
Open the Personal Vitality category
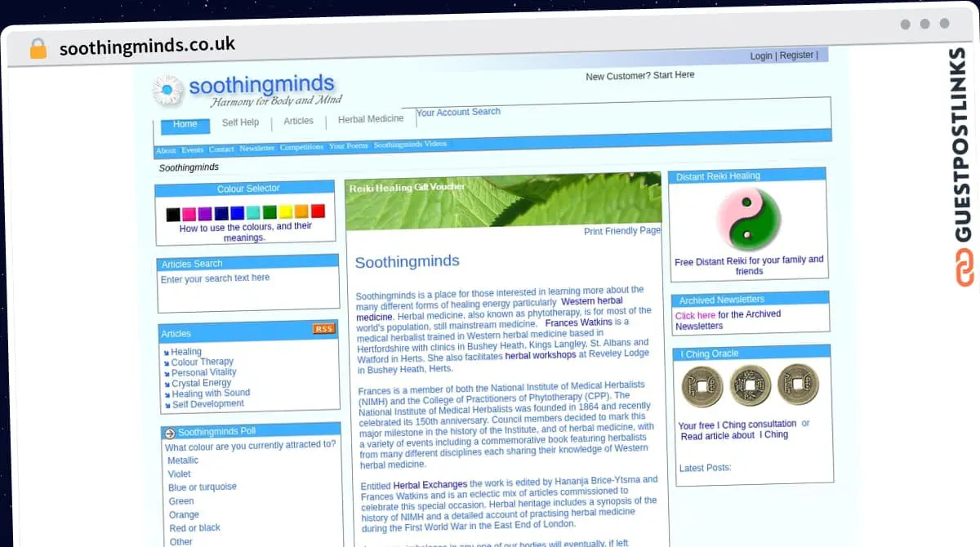click(x=204, y=372)
